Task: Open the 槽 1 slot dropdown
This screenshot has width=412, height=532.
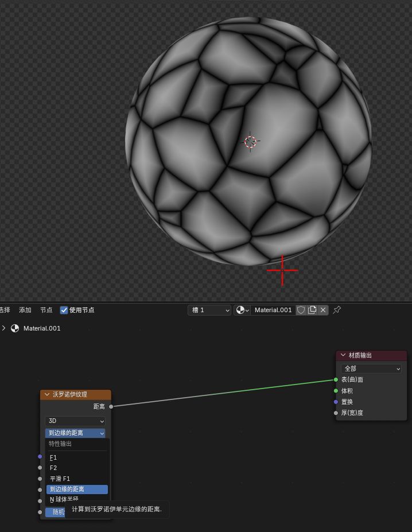Action: pos(209,310)
